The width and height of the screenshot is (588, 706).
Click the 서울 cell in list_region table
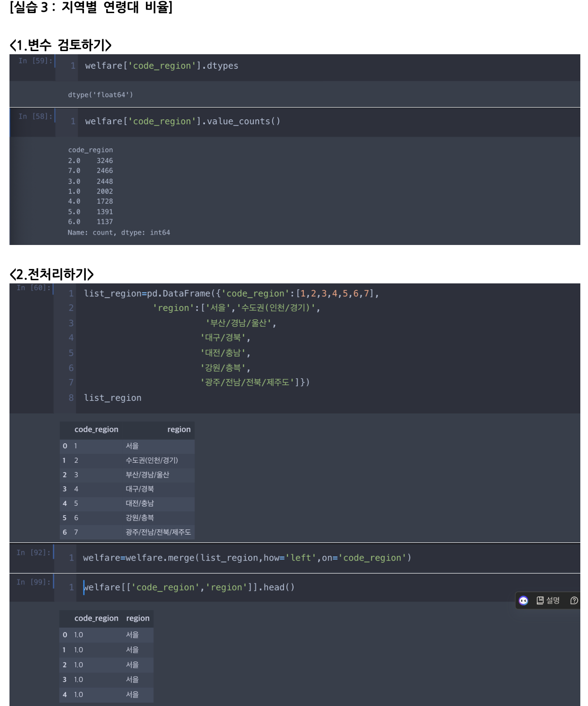click(132, 446)
